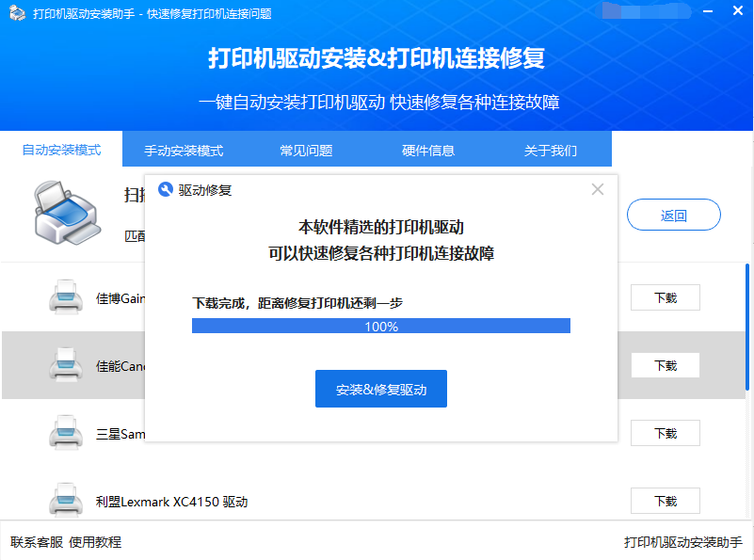Download the Lexmark XC4150 driver
This screenshot has height=560, width=754.
click(665, 501)
